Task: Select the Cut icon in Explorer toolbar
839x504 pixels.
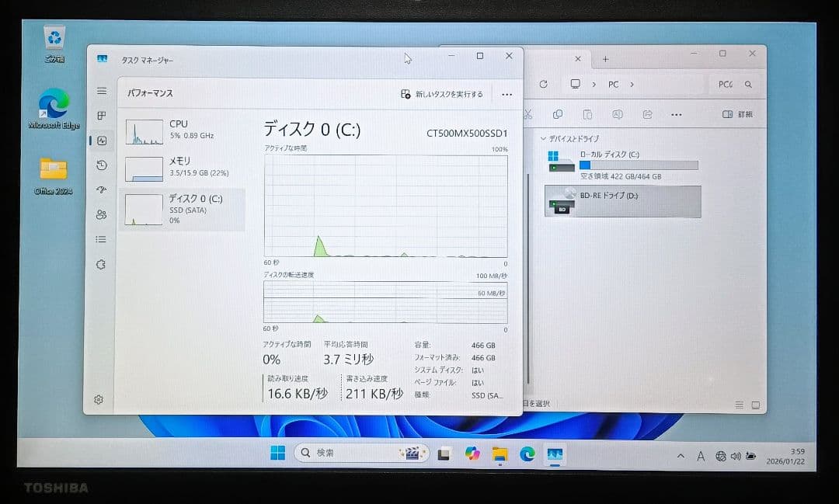Action: point(527,114)
